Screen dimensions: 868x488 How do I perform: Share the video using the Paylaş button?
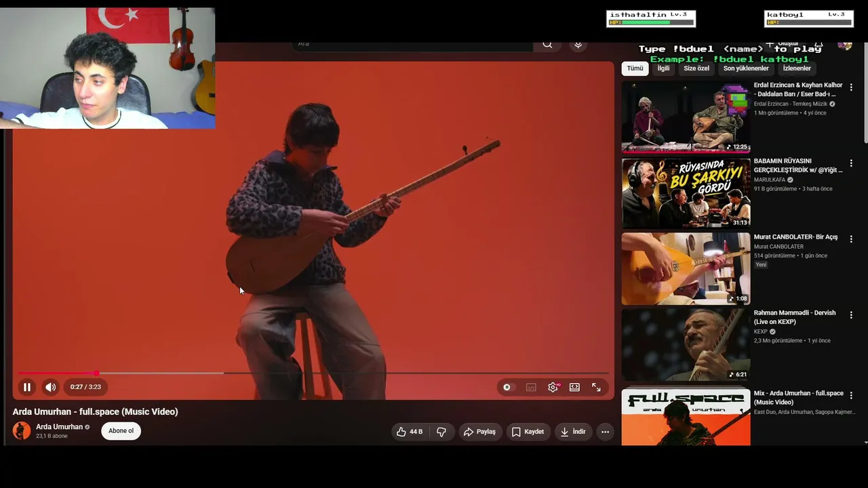(x=479, y=432)
